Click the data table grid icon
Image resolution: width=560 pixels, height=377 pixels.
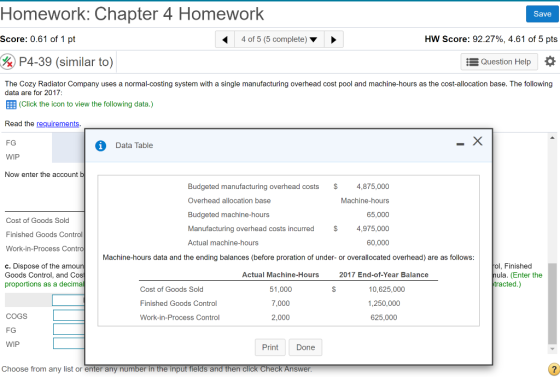click(x=11, y=105)
